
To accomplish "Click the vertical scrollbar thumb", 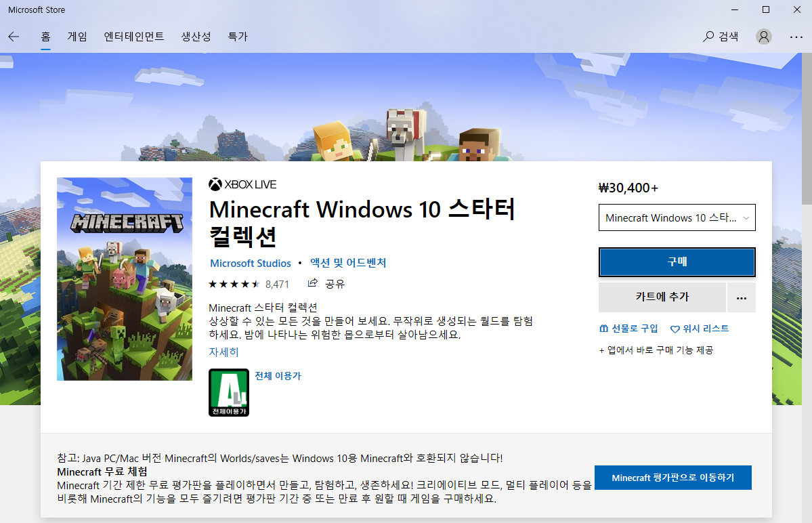I will click(807, 129).
